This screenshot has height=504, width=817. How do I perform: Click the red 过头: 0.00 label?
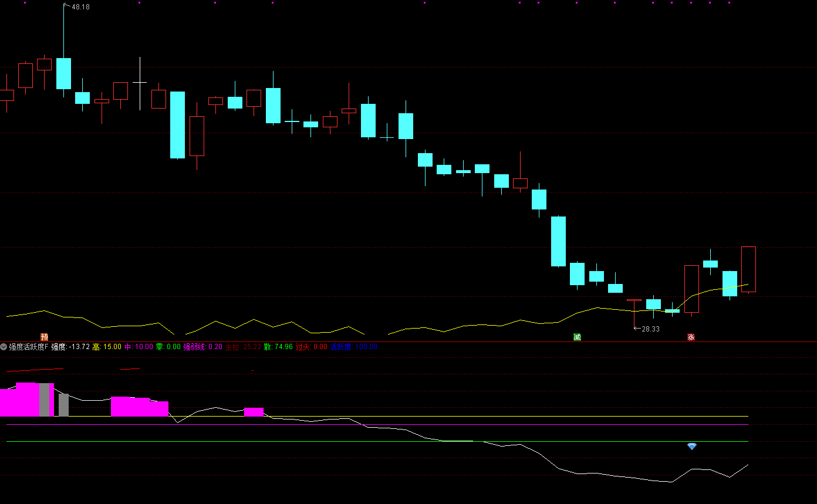312,347
